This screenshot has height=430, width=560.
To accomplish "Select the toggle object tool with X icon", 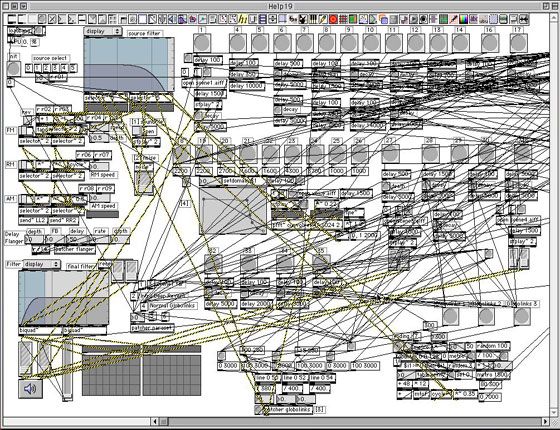I will pos(52,19).
